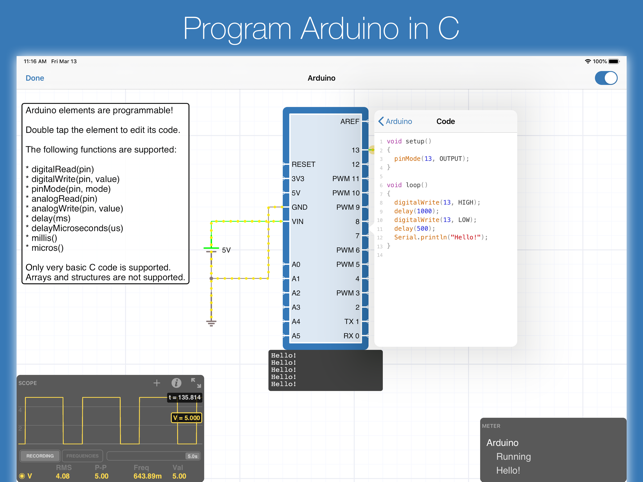643x482 pixels.
Task: Tap the AREF pin label
Action: click(350, 121)
